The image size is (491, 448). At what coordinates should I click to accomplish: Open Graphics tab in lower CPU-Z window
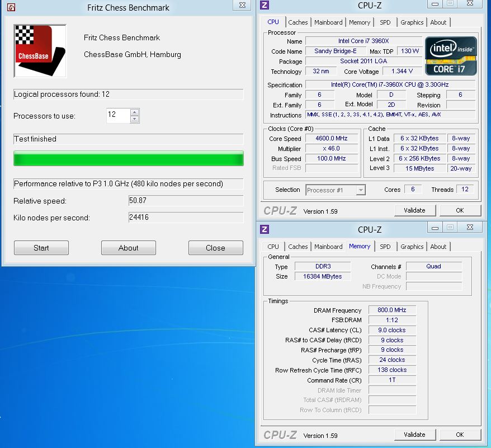click(412, 247)
